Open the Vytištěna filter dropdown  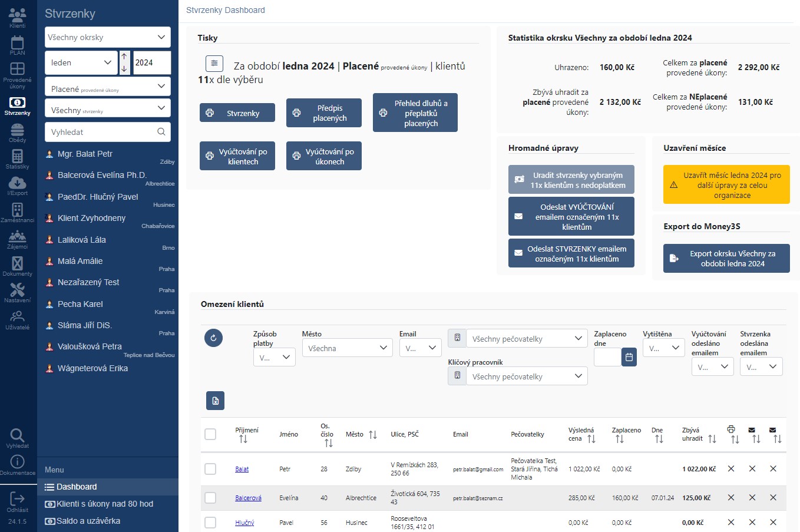663,348
